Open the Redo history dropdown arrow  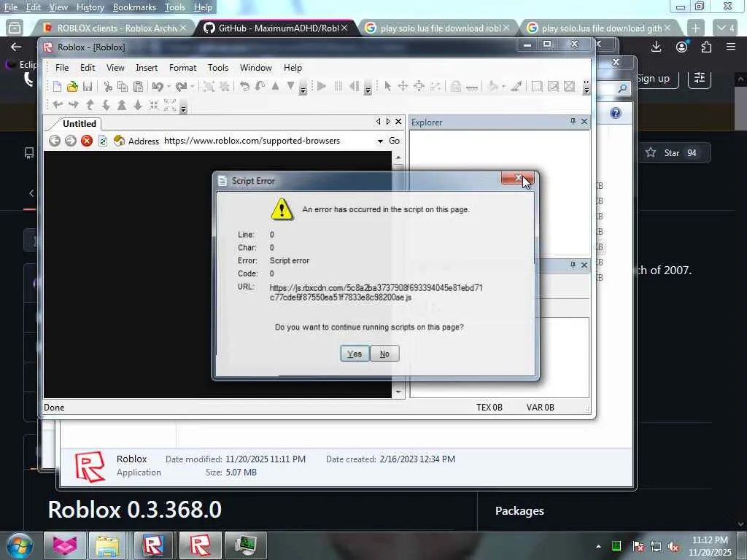[x=192, y=86]
